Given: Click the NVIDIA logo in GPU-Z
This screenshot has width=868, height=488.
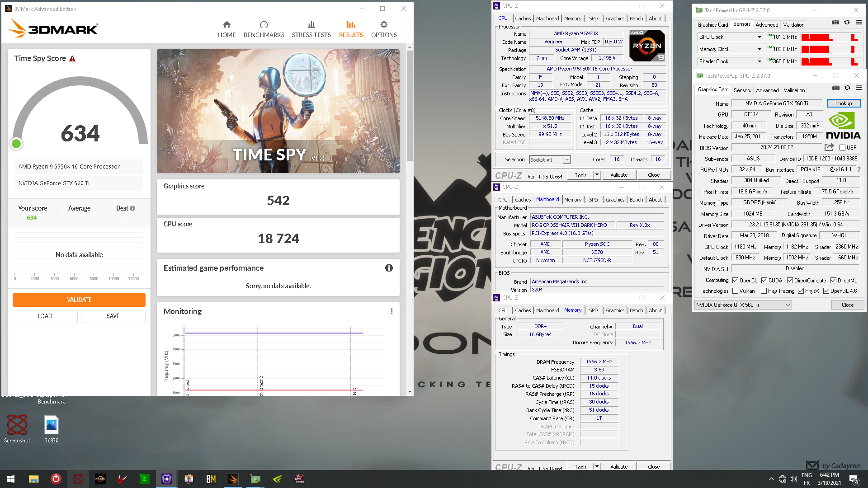Looking at the screenshot, I should coord(843,126).
